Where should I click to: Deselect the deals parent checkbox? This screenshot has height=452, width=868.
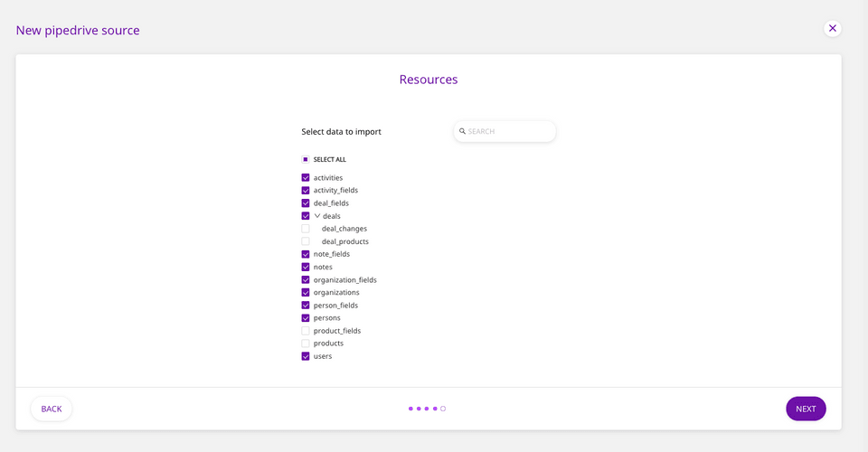306,216
